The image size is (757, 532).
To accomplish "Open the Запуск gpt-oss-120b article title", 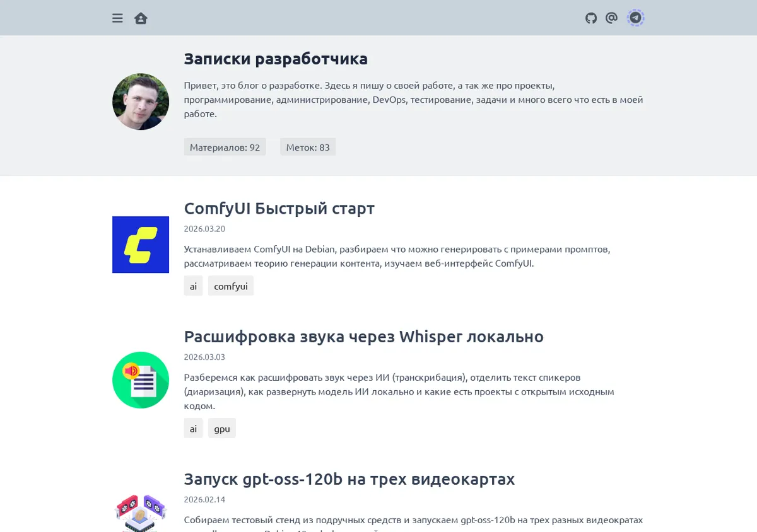I will (349, 479).
